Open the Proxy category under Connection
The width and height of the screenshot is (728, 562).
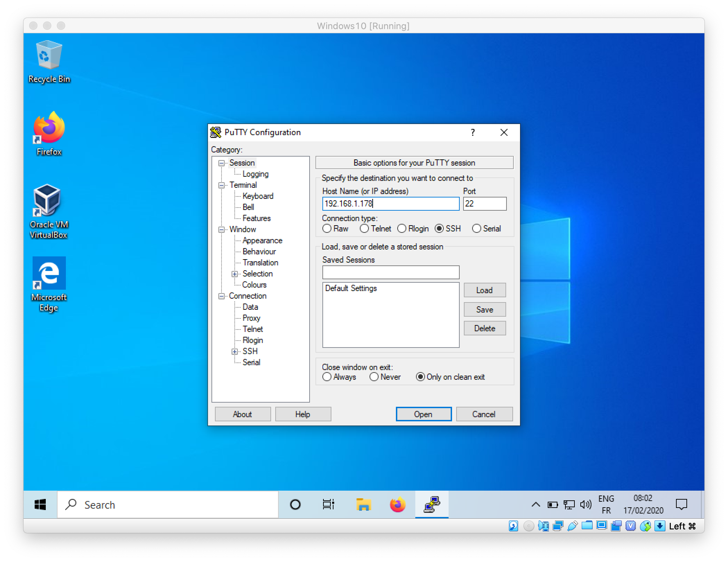pos(251,318)
